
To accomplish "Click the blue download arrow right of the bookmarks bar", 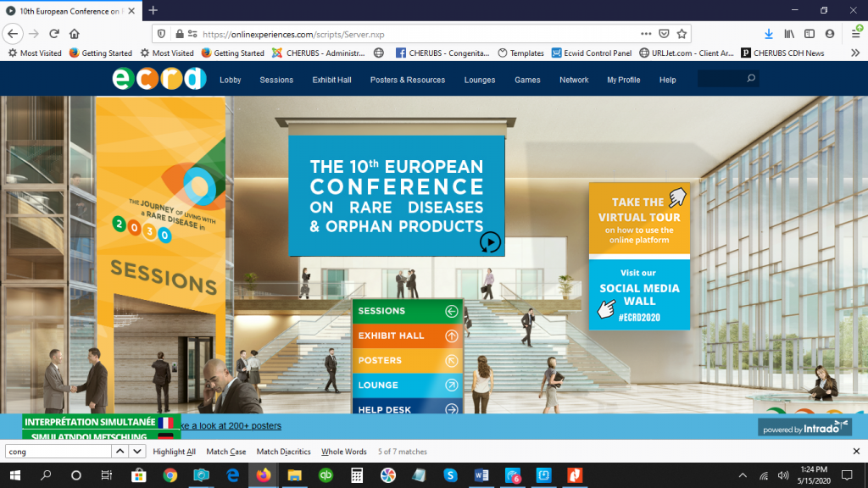I will pyautogui.click(x=770, y=34).
